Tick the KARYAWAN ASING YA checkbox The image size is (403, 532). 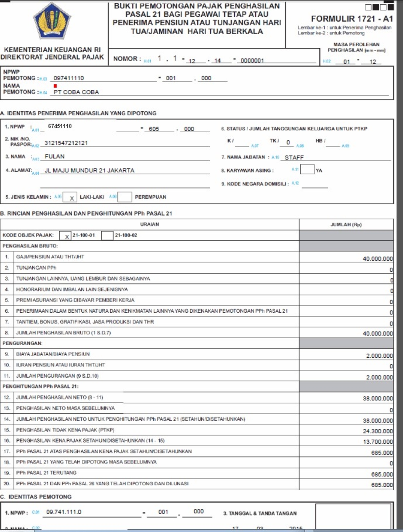(x=307, y=170)
